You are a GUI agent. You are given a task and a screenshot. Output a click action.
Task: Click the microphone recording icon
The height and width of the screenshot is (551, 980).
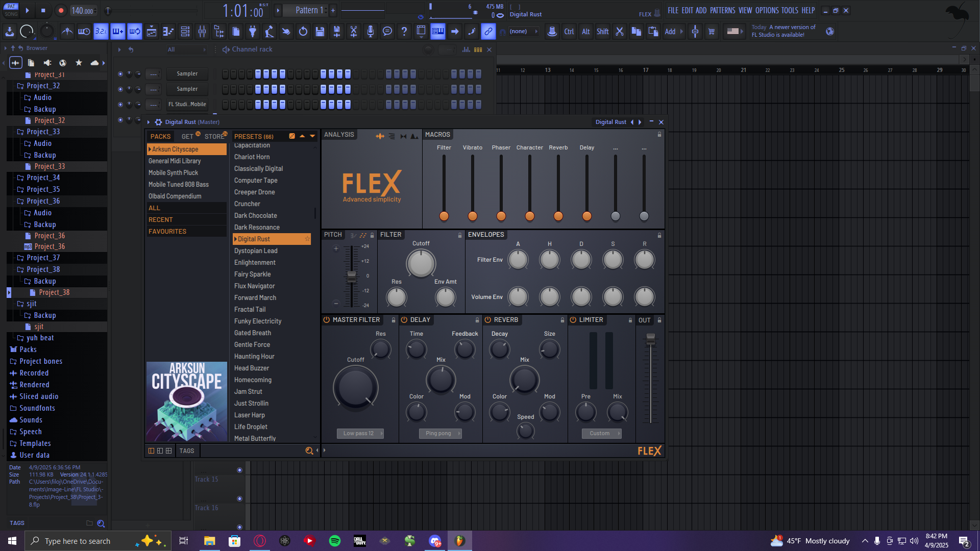pos(371,32)
